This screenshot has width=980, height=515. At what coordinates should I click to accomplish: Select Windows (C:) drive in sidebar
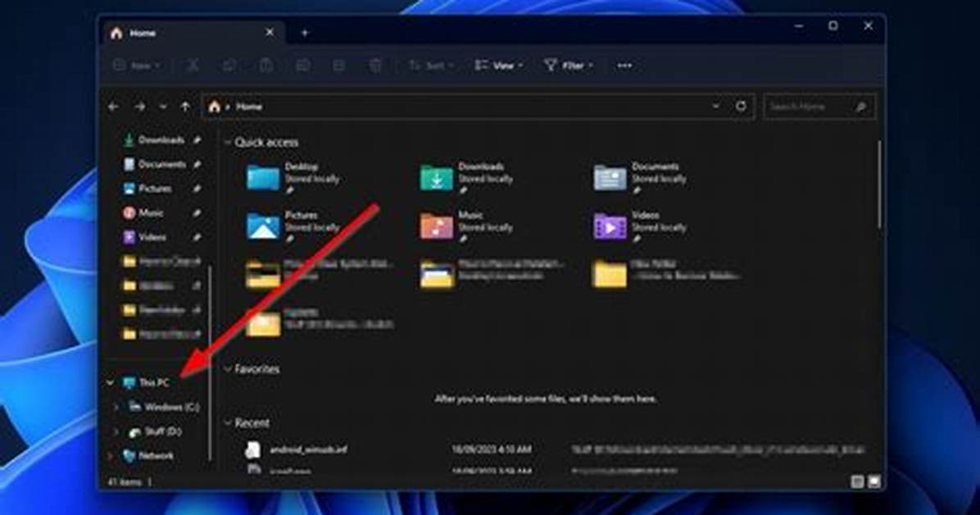pyautogui.click(x=164, y=408)
